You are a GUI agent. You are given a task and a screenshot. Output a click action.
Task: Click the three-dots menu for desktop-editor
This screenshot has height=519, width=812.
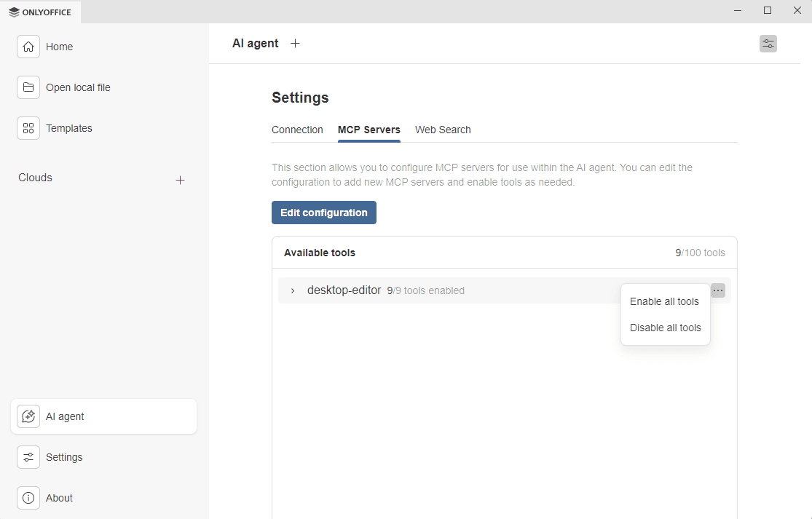coord(718,290)
